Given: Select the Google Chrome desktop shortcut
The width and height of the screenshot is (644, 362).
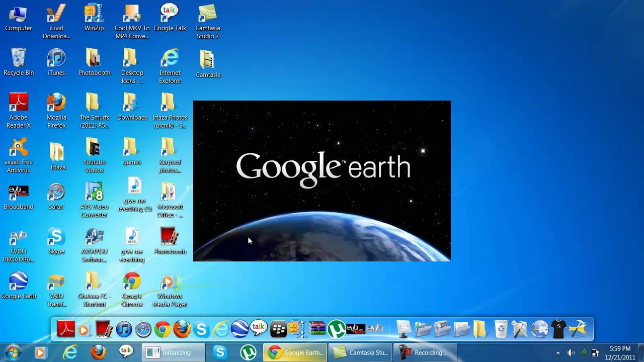Looking at the screenshot, I should tap(132, 290).
